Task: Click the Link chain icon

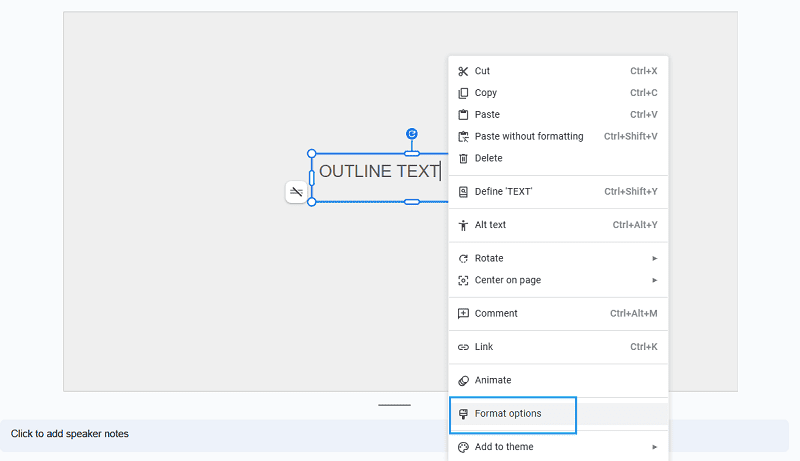Action: [463, 347]
